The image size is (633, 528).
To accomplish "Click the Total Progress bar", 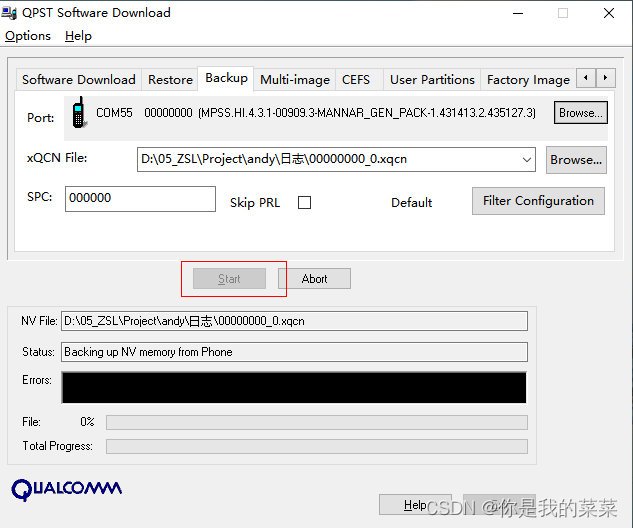I will (x=317, y=446).
